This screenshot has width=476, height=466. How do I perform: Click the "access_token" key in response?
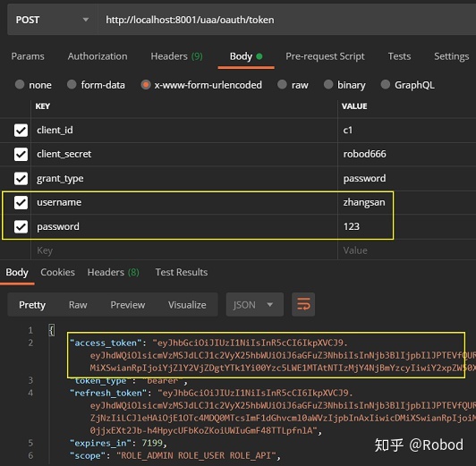click(x=106, y=343)
